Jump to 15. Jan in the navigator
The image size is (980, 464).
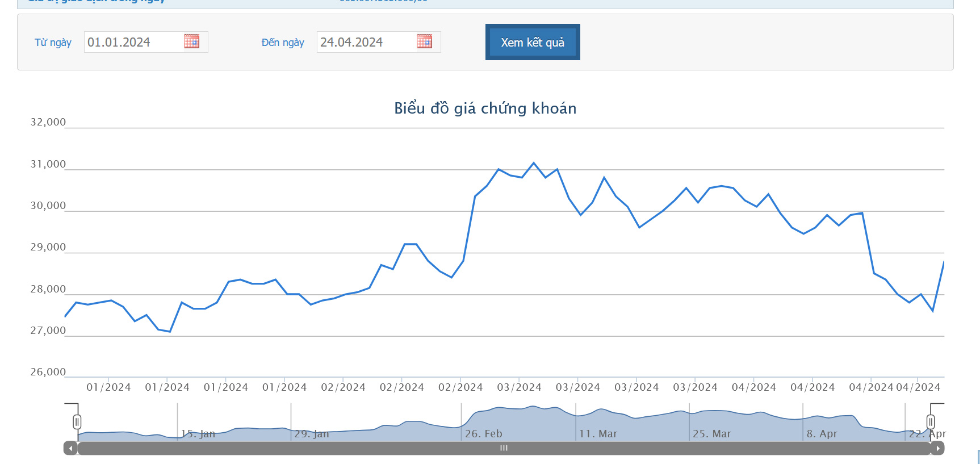click(x=198, y=434)
